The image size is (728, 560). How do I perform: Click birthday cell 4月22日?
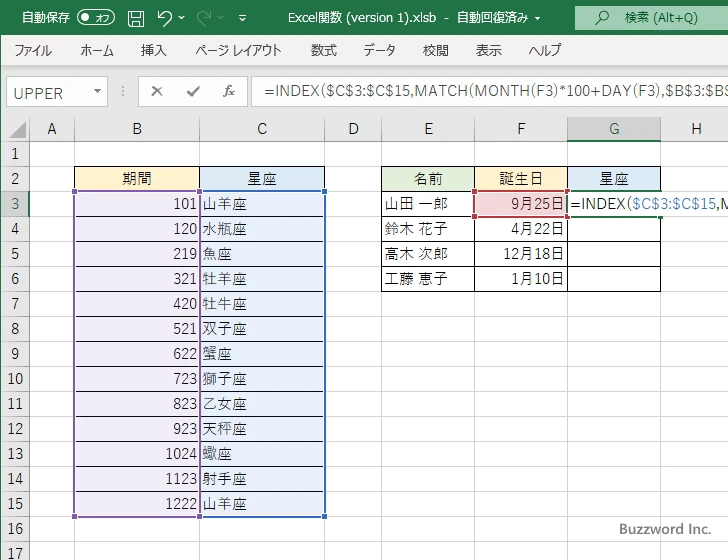point(521,229)
